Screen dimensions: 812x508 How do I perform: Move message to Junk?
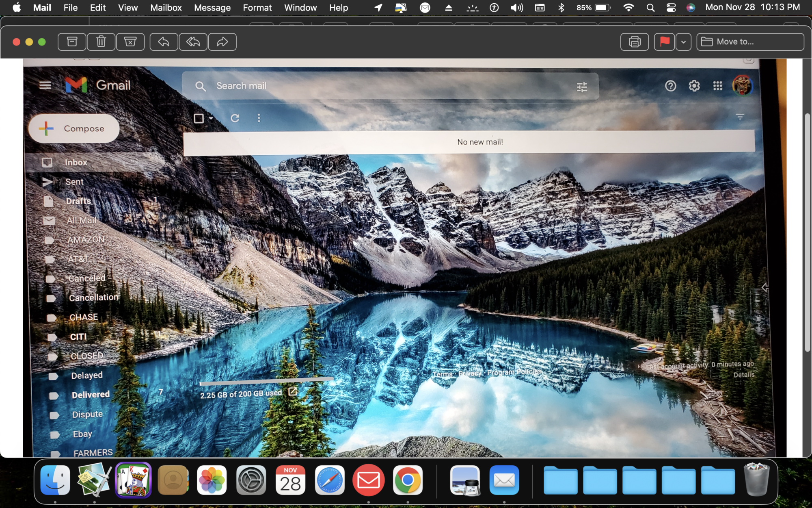130,42
